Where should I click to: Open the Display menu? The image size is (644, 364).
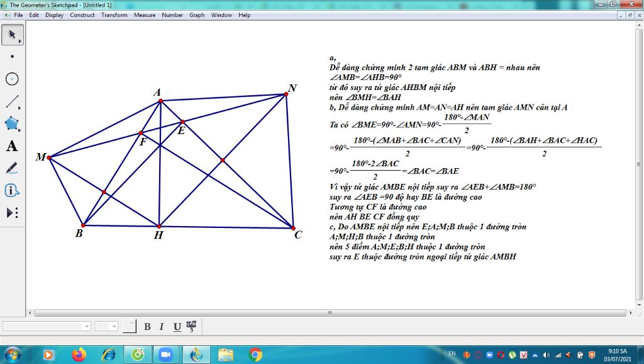pyautogui.click(x=54, y=15)
